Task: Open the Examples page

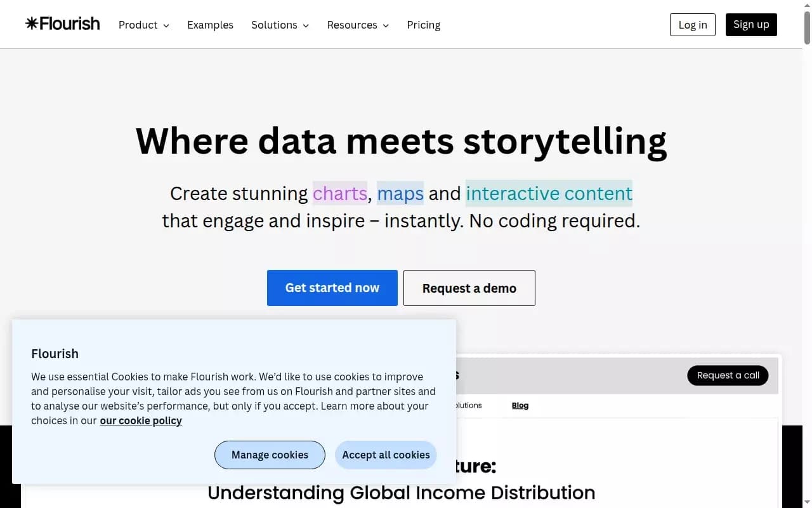Action: [x=210, y=25]
